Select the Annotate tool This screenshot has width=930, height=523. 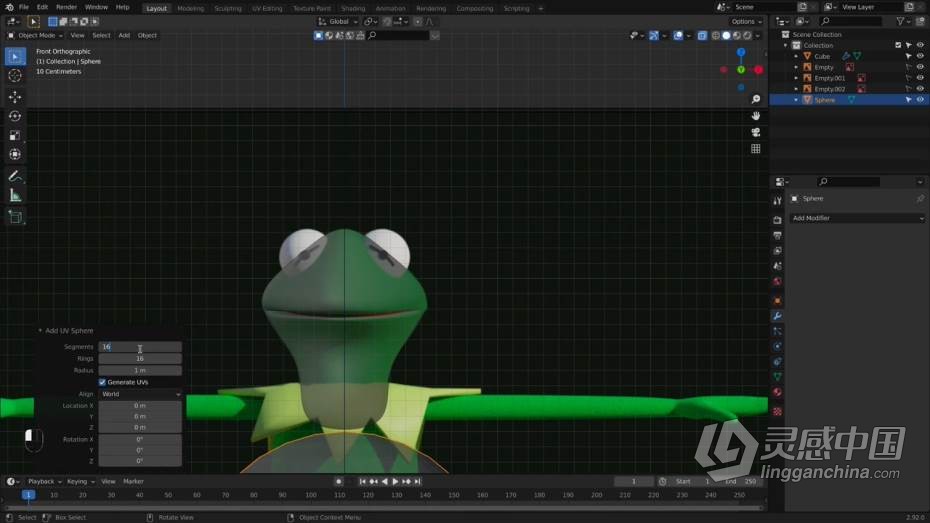15,176
